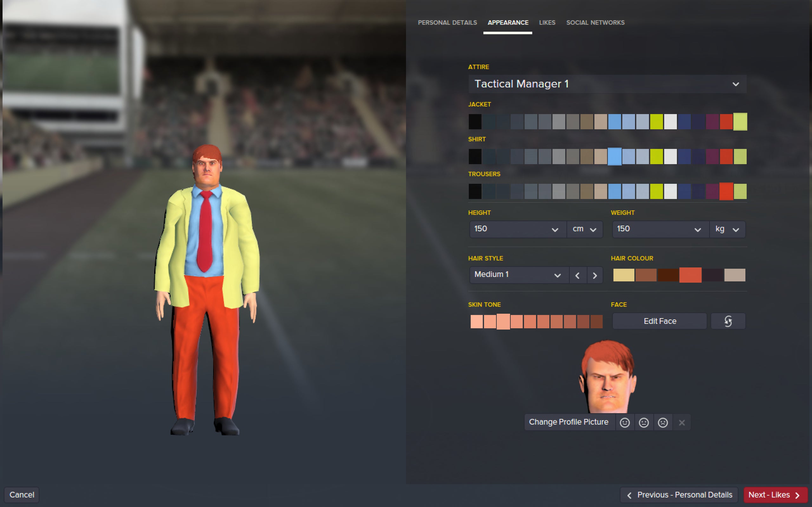The height and width of the screenshot is (507, 812).
Task: Go to next hair style arrow
Action: click(595, 276)
